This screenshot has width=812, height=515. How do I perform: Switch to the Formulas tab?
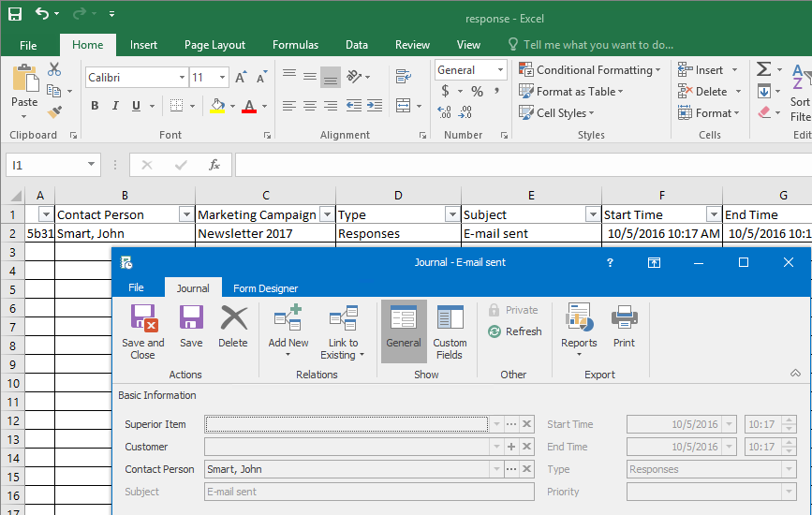(295, 45)
